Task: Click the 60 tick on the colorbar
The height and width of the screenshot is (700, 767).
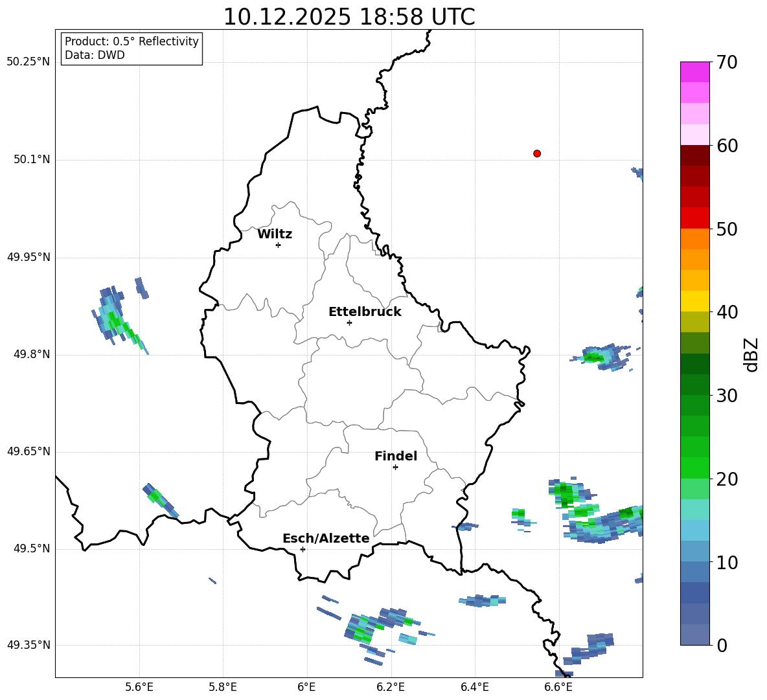Action: tap(727, 146)
